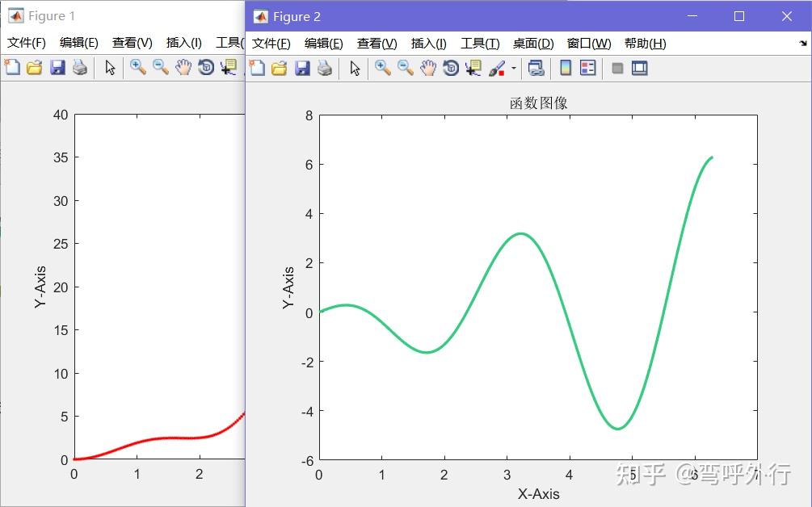This screenshot has width=812, height=507.
Task: Click Show Plot Tools icon in Figure 2
Action: [x=640, y=68]
